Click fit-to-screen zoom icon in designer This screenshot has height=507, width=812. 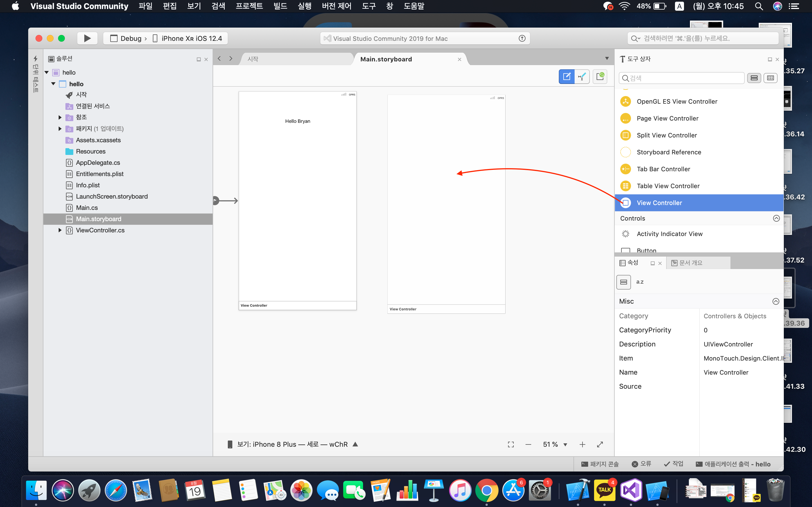(x=511, y=444)
